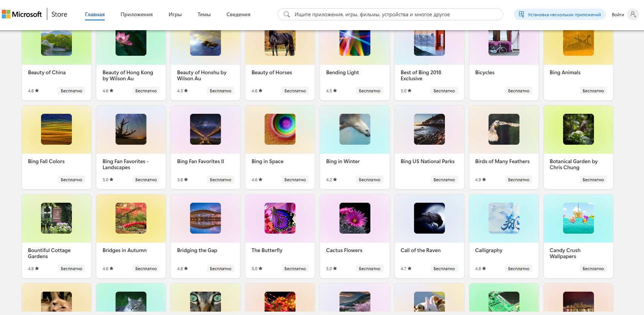
Task: Open the Botanical Garden by Chris Chung image
Action: pyautogui.click(x=579, y=129)
